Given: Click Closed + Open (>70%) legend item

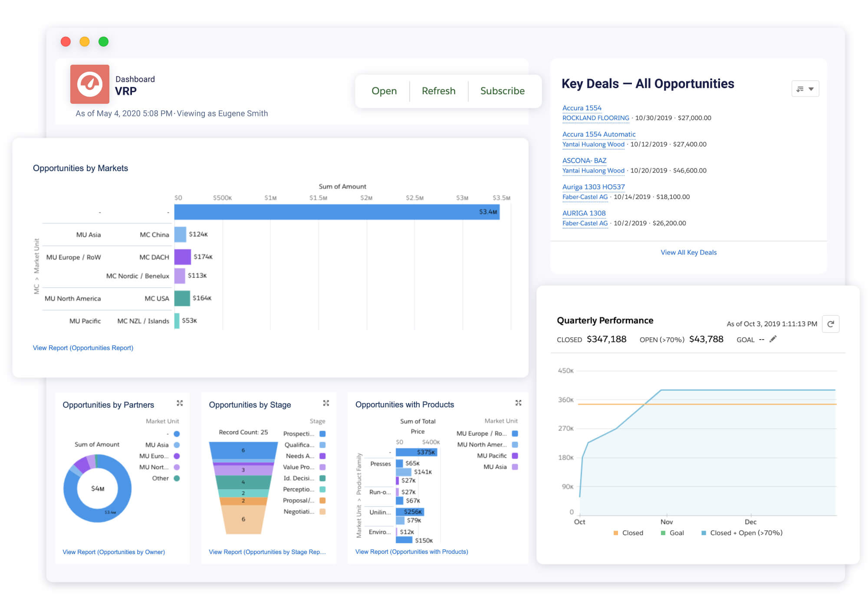Looking at the screenshot, I should tap(742, 533).
